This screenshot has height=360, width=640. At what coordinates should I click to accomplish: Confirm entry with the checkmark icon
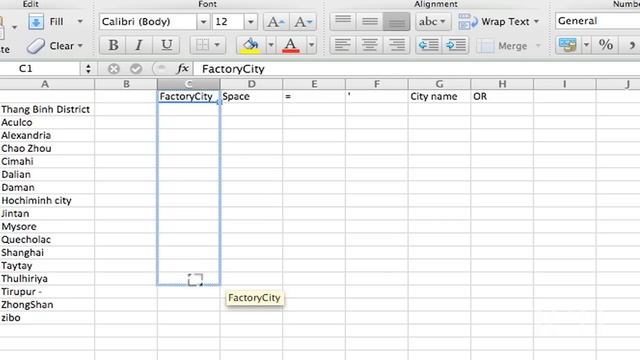[x=136, y=69]
